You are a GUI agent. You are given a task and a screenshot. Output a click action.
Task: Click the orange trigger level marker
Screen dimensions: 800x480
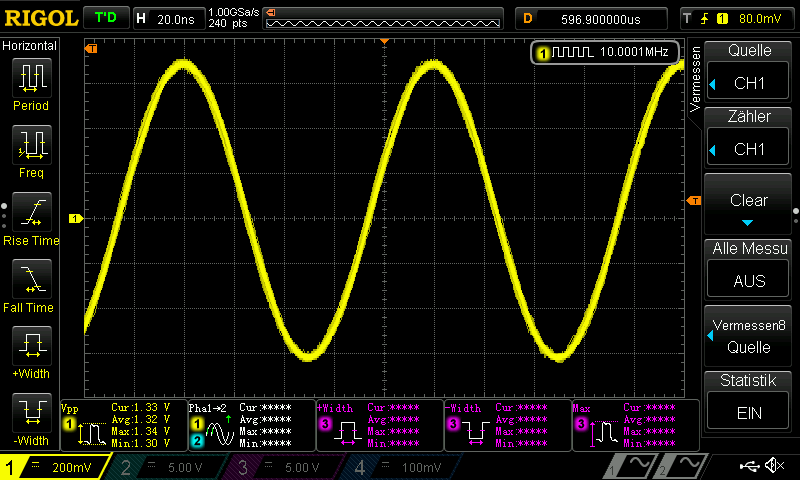[x=693, y=201]
